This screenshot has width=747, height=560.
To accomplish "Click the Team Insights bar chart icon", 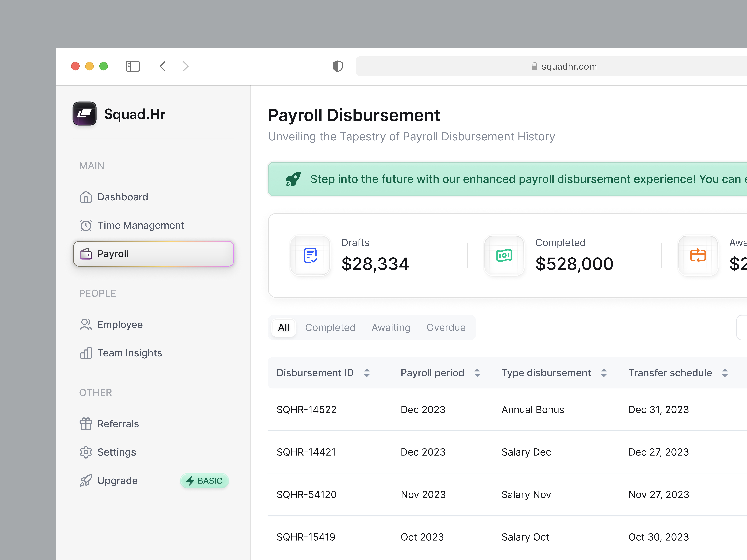I will (x=86, y=353).
